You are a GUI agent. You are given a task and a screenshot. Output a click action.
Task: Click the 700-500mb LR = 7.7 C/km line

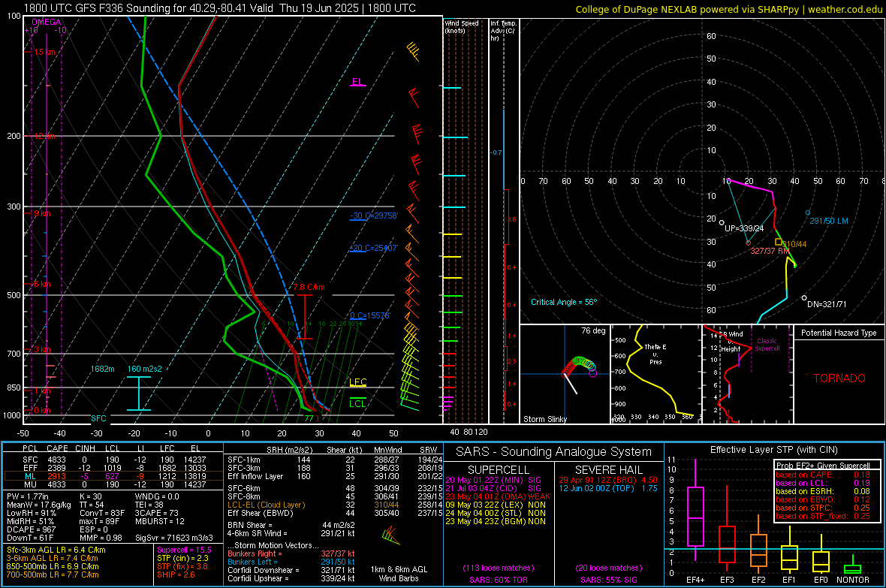pyautogui.click(x=53, y=574)
